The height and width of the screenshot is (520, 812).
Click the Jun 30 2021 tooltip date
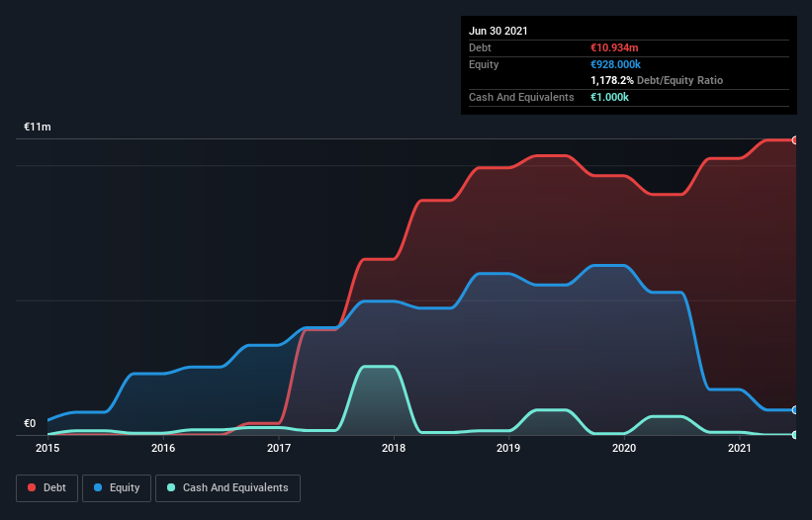[x=498, y=31]
